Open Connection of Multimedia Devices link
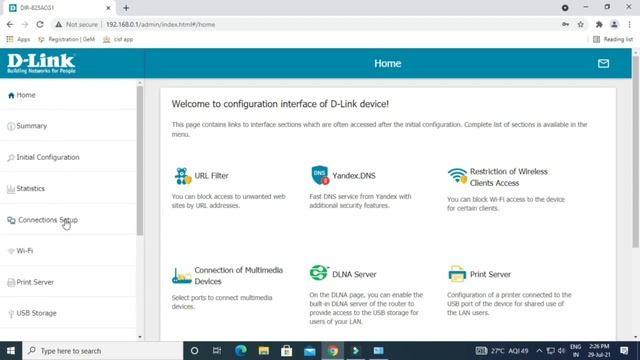The width and height of the screenshot is (640, 360). point(238,276)
